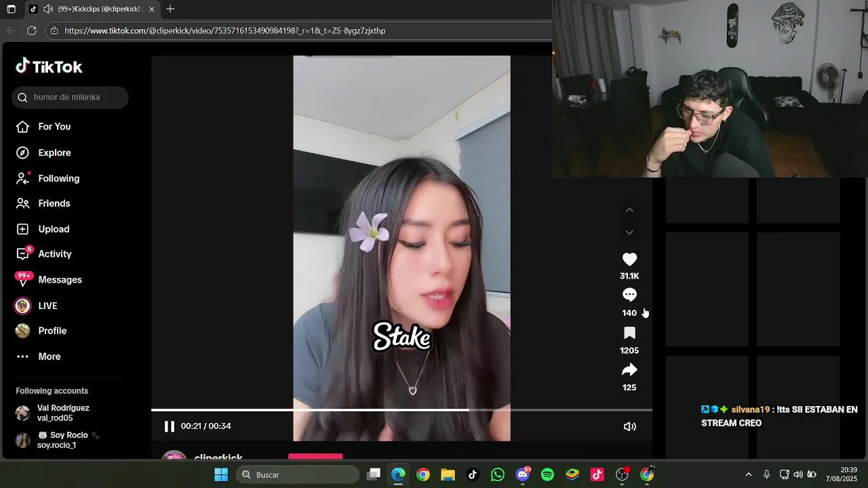Open the Upload page
This screenshot has height=488, width=868.
[x=43, y=229]
